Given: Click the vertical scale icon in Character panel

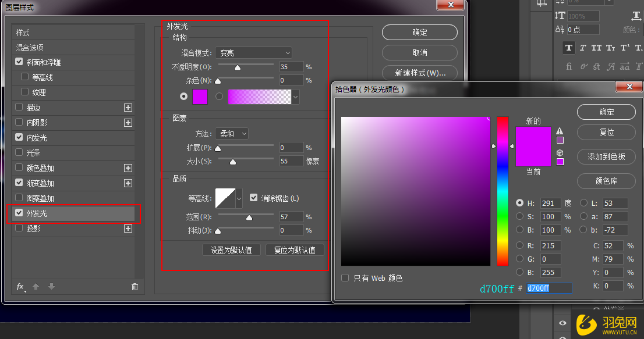Looking at the screenshot, I should [560, 16].
